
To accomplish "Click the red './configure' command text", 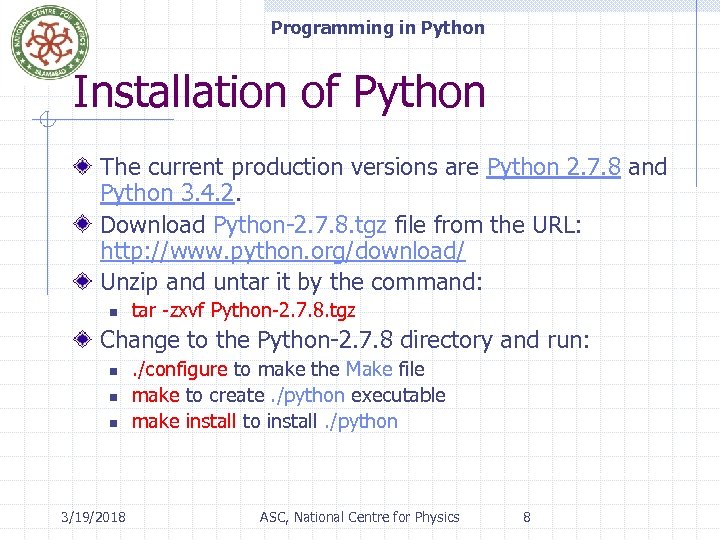I will 180,370.
